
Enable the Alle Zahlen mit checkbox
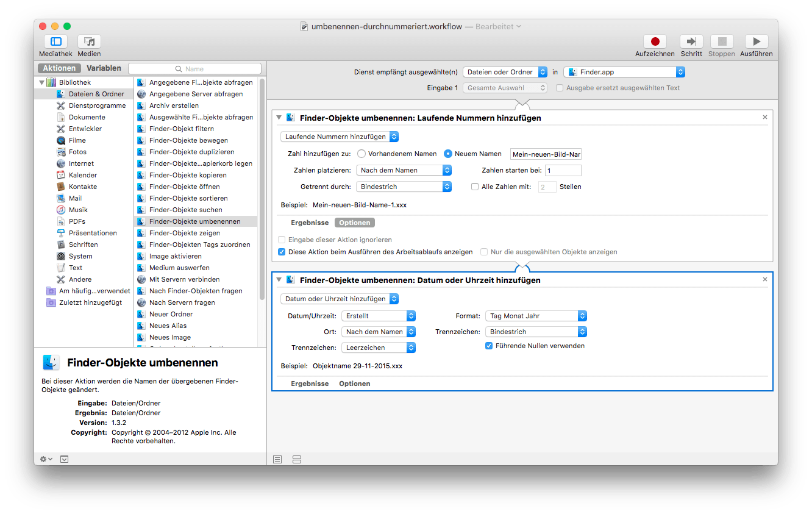pyautogui.click(x=475, y=187)
